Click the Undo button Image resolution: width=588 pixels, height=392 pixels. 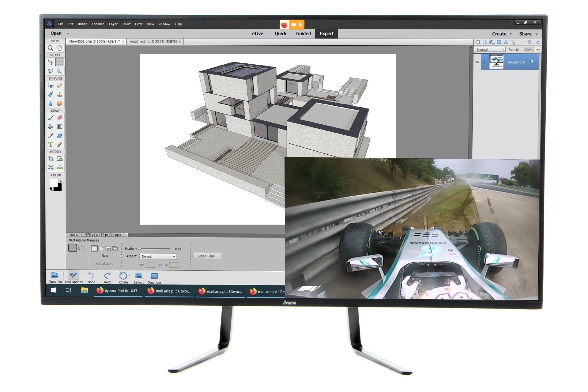point(91,277)
